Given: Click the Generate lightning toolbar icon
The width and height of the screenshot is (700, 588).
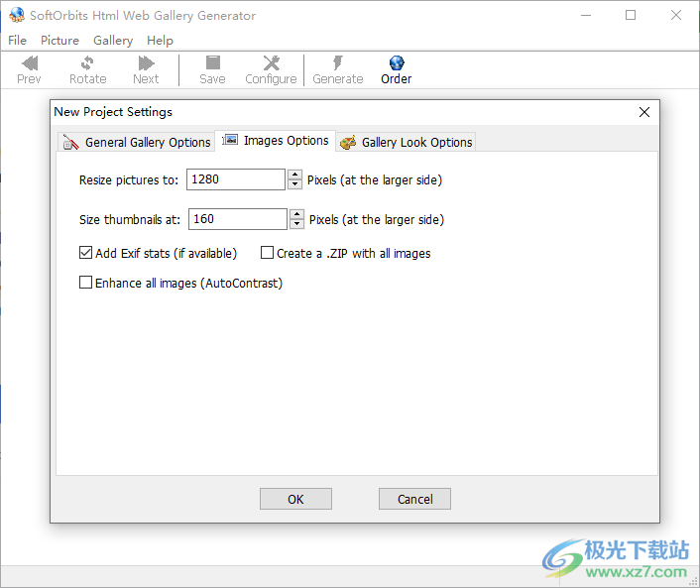Looking at the screenshot, I should pyautogui.click(x=338, y=62).
